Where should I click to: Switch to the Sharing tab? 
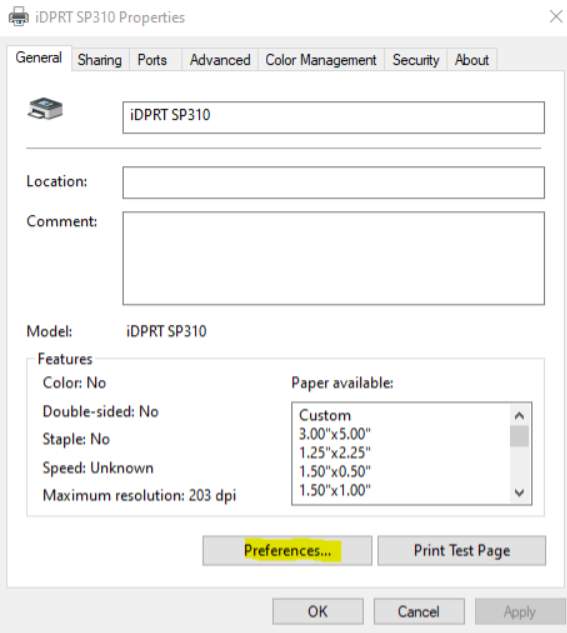(x=100, y=60)
